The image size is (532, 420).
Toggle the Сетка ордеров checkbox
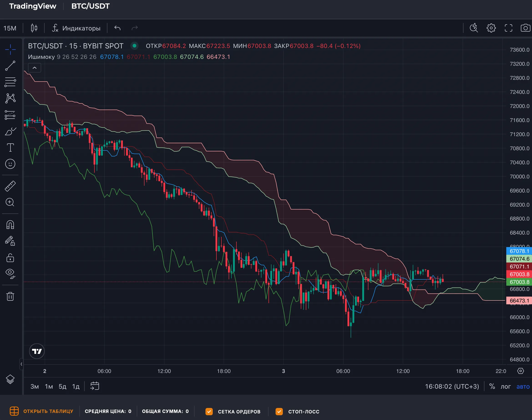click(x=209, y=411)
